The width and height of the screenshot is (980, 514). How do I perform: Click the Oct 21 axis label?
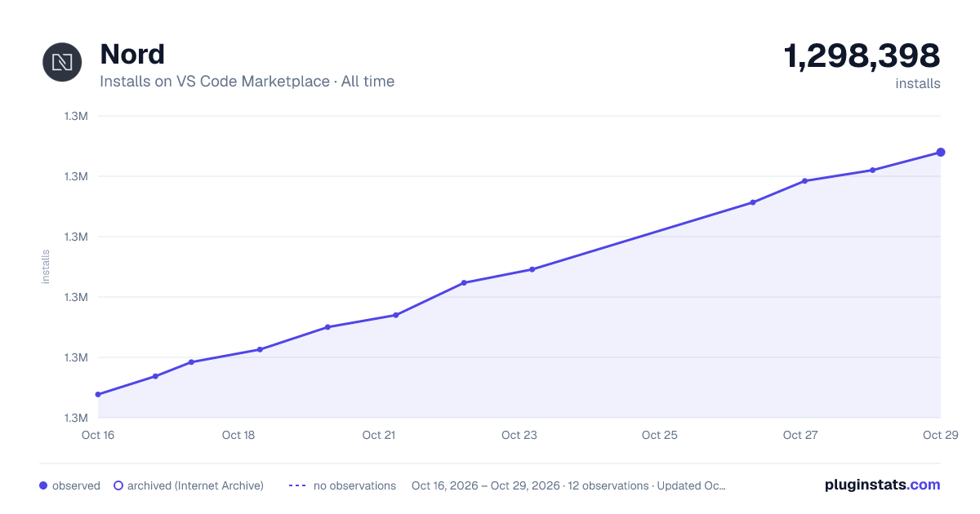[x=379, y=435]
